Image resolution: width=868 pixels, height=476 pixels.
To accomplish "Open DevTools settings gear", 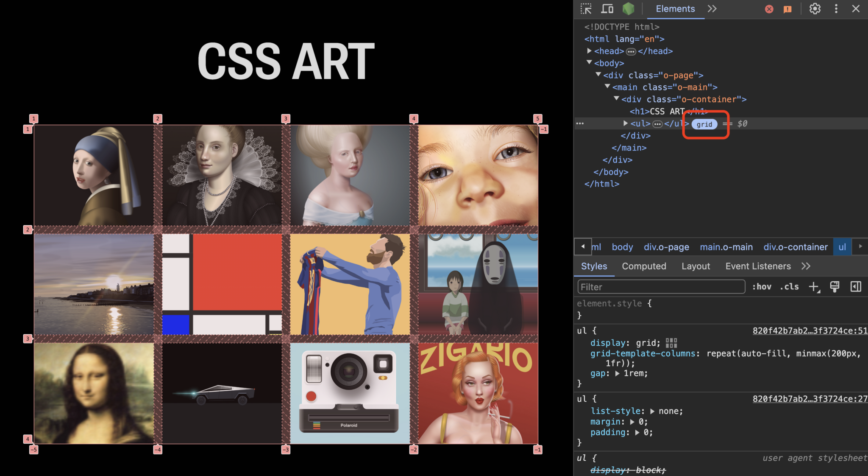I will tap(815, 9).
